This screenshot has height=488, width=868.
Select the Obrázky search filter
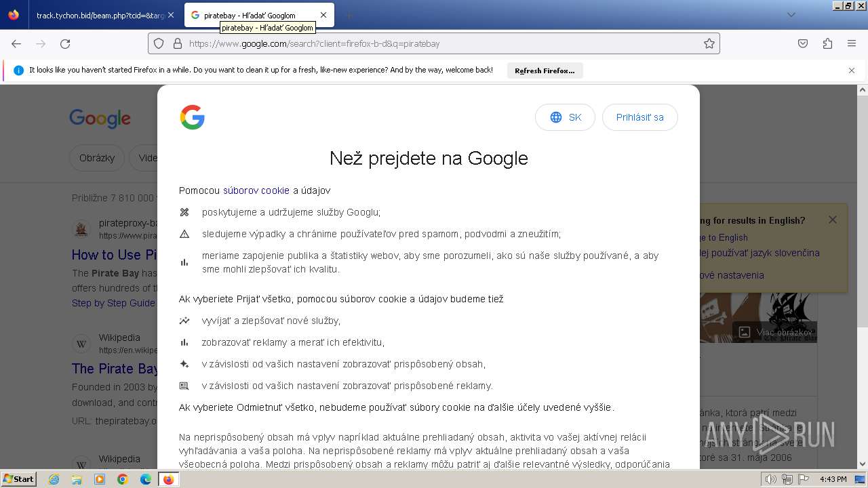point(97,158)
